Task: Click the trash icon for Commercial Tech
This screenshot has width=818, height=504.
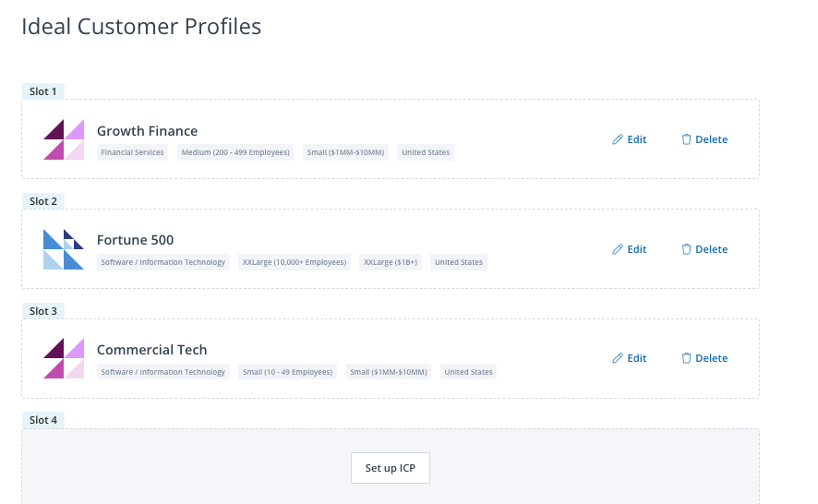Action: click(686, 358)
